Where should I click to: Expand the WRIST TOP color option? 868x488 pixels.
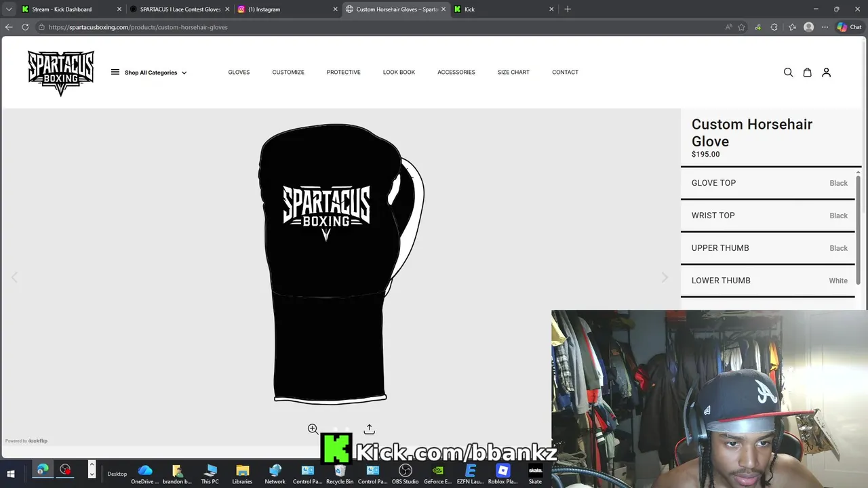pos(769,216)
